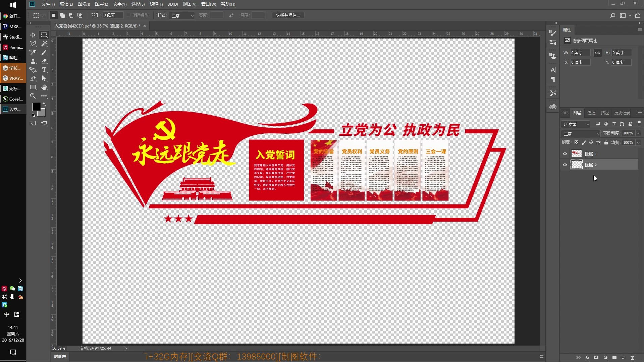Select the Rectangle shape tool
Image resolution: width=644 pixels, height=362 pixels.
[33, 87]
